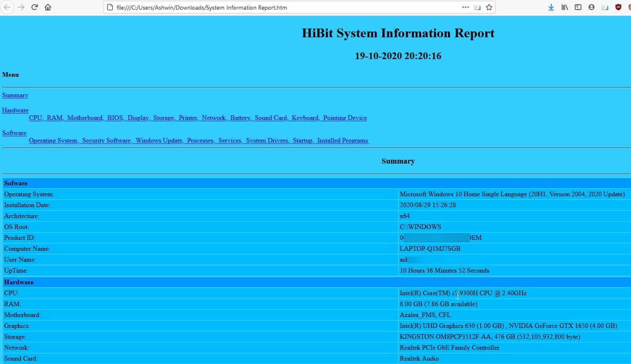Image resolution: width=631 pixels, height=364 pixels.
Task: Click the green extension icon in the toolbar
Action: tap(605, 7)
